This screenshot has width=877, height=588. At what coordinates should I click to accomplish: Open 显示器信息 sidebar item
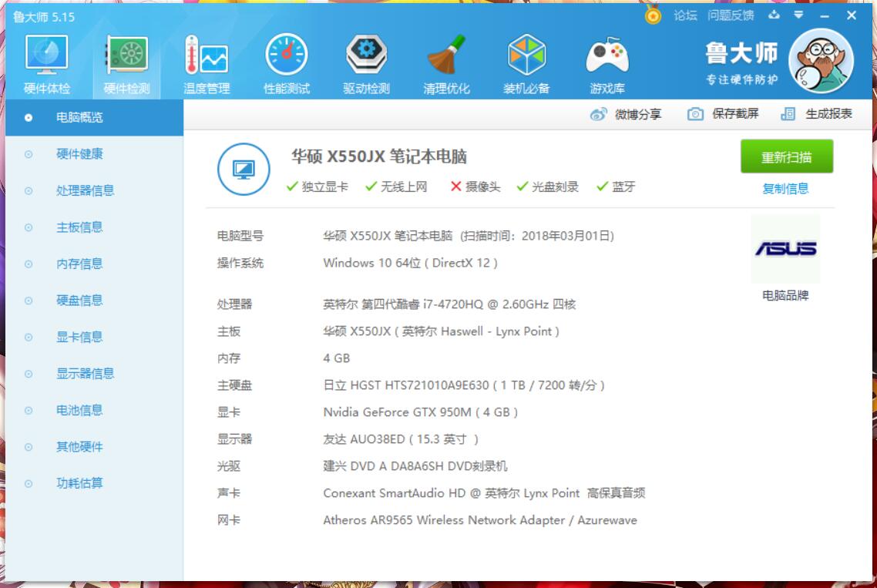click(94, 374)
